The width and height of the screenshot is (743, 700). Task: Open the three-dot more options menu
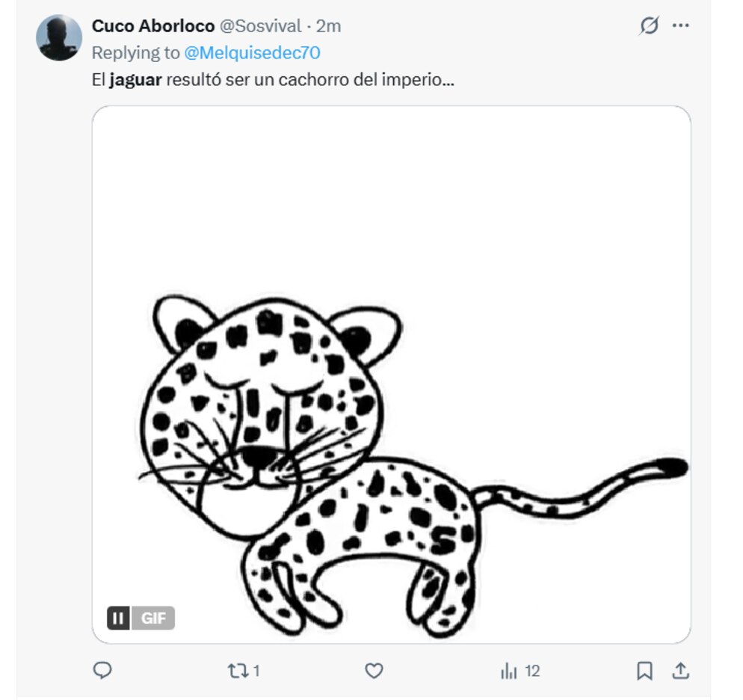pos(680,26)
